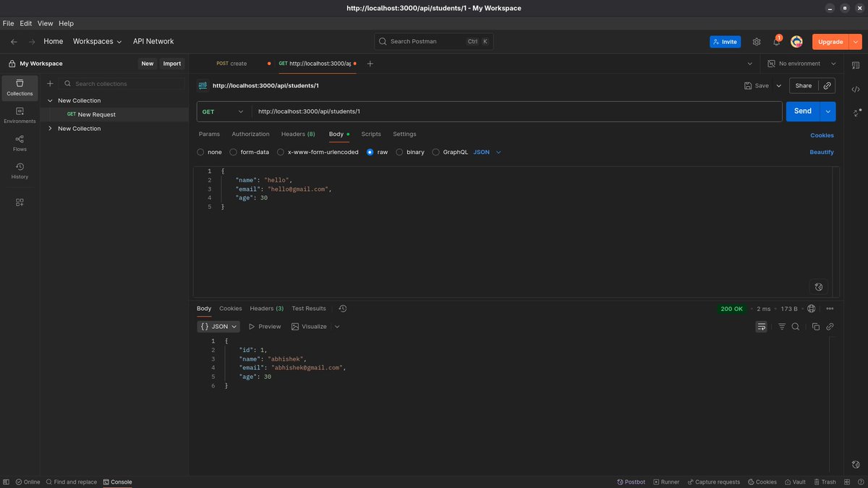Click the configure sidebar apps icon
This screenshot has height=488, width=868.
coord(20,202)
